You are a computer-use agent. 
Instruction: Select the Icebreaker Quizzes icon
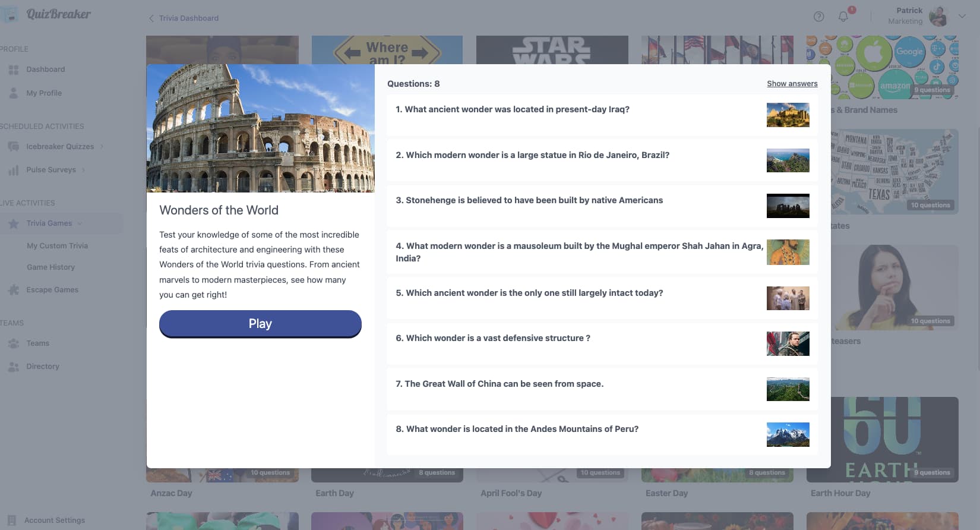[13, 146]
